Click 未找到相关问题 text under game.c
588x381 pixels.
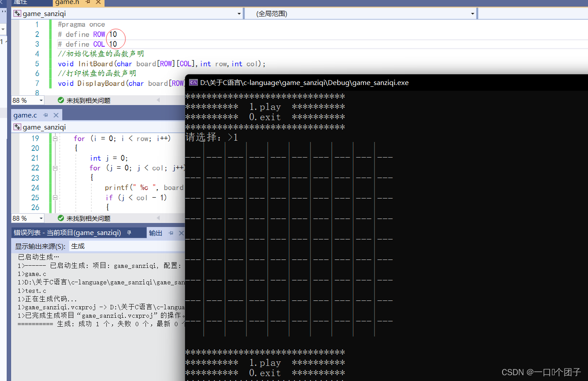tap(89, 219)
